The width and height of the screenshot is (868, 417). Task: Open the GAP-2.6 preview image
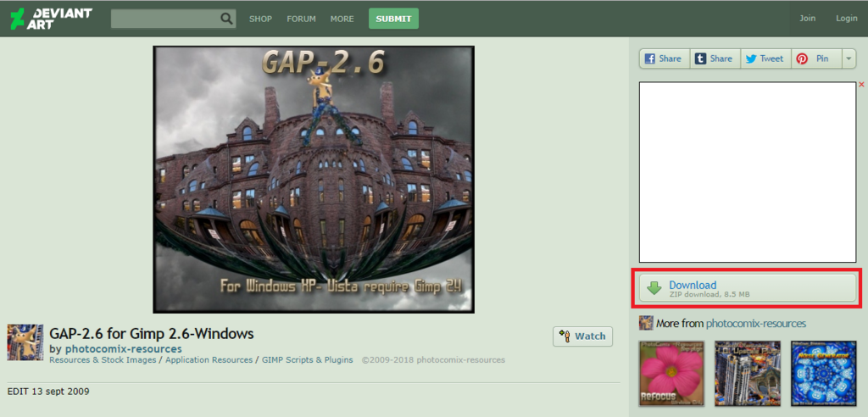click(x=314, y=180)
